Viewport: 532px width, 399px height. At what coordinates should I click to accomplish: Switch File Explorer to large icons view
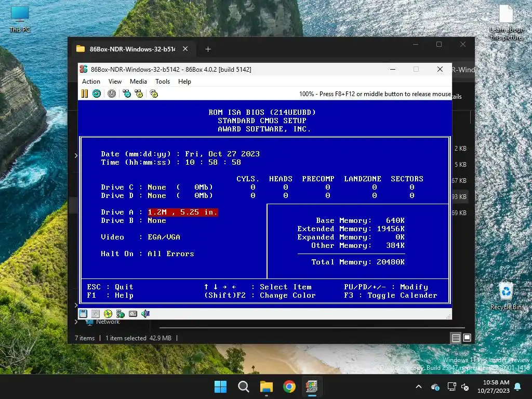[467, 338]
